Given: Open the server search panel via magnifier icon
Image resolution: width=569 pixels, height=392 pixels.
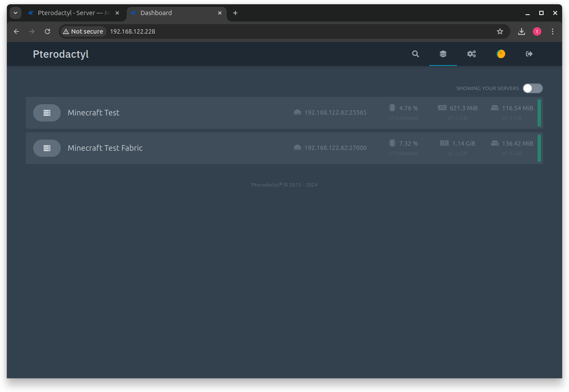Looking at the screenshot, I should coord(415,54).
